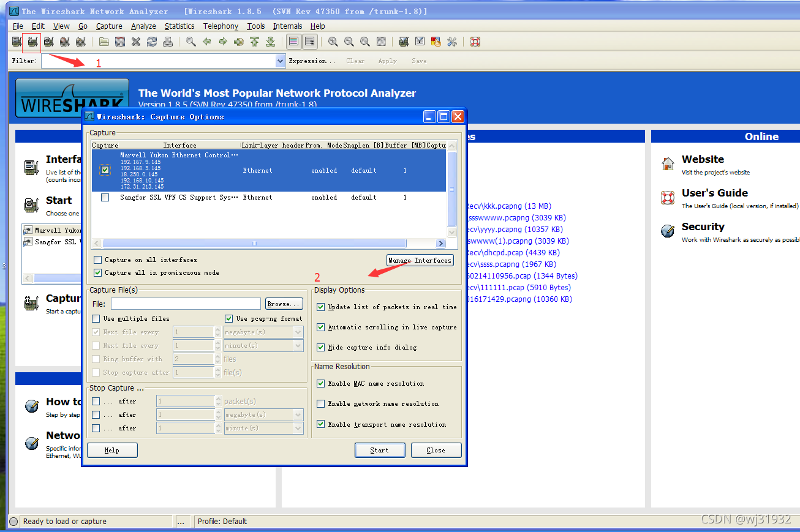Toggle Capture all in promiscuous mode
The width and height of the screenshot is (800, 532).
coord(97,272)
